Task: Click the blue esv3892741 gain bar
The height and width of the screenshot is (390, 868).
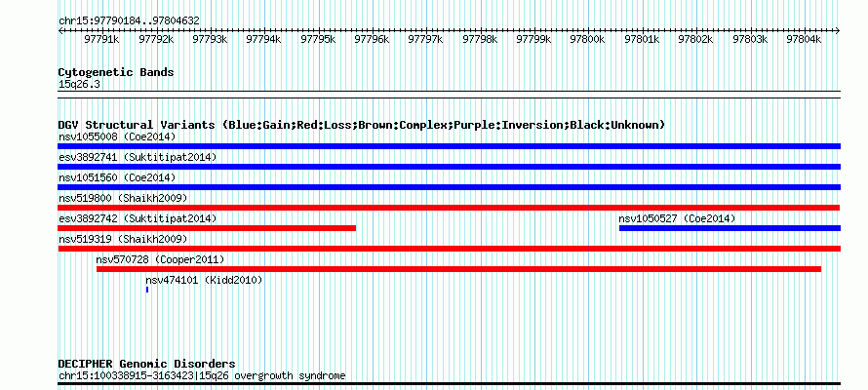Action: click(449, 167)
